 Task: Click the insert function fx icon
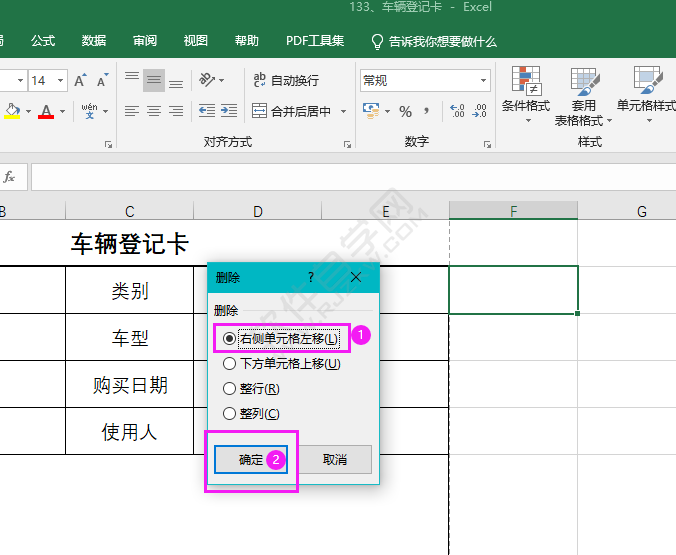10,177
